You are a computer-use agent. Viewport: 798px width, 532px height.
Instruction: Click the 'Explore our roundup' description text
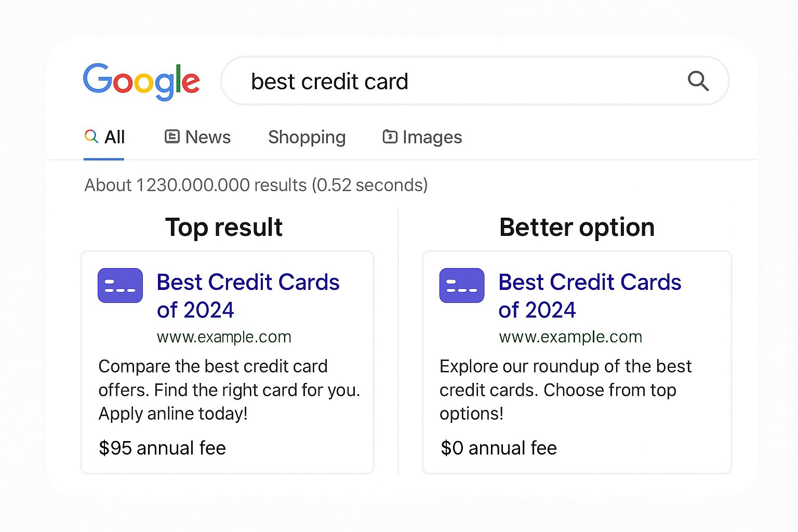pyautogui.click(x=565, y=390)
